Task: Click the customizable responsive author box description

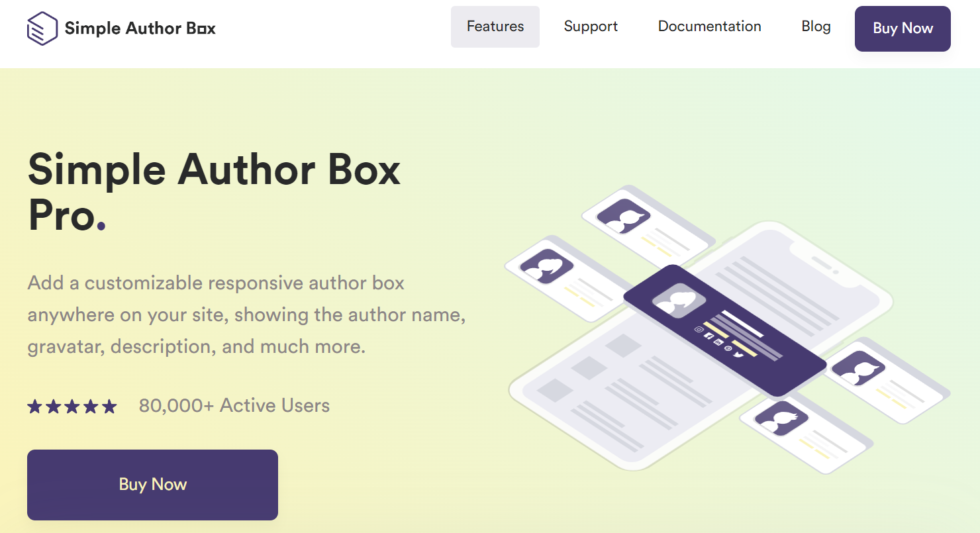Action: [x=246, y=315]
